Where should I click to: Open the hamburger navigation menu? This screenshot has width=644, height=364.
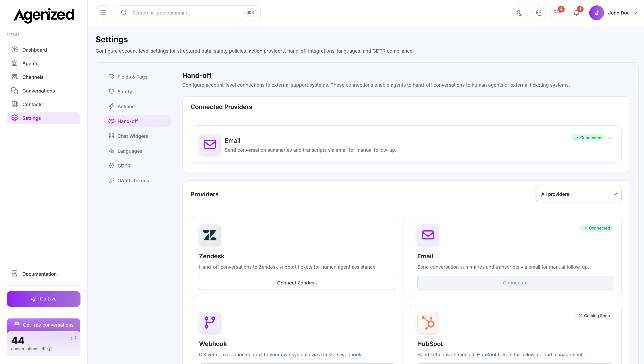(x=103, y=12)
